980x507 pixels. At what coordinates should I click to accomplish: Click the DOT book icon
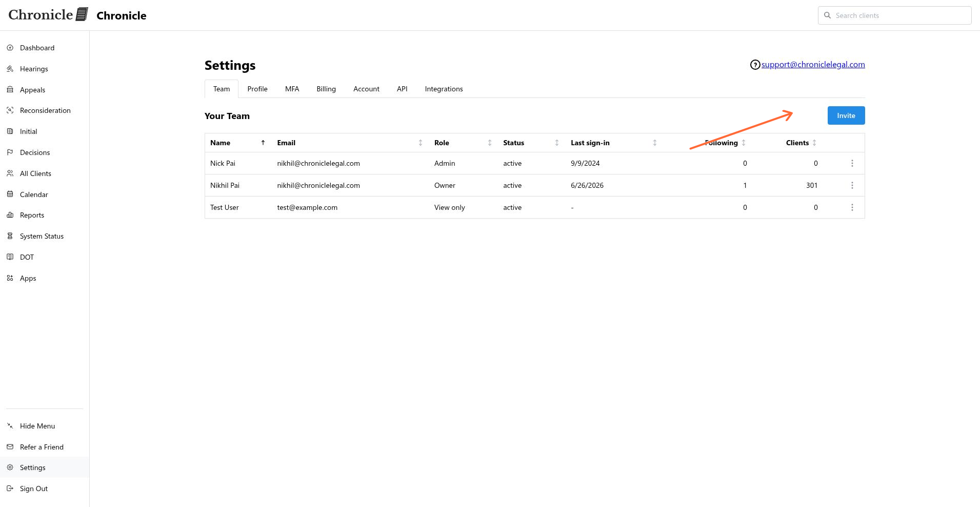coord(10,257)
